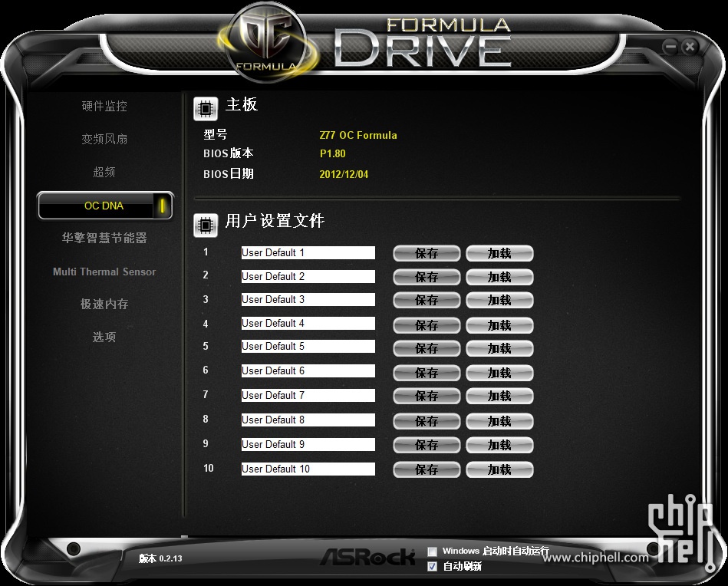The image size is (728, 586).
Task: Click the BIOS版本 label
Action: point(229,153)
